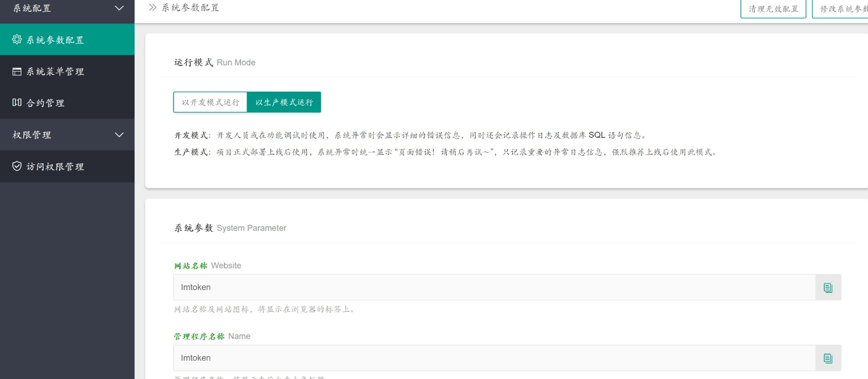Open 合约管理 menu label
Screen dimensions: 868x379
click(45, 103)
